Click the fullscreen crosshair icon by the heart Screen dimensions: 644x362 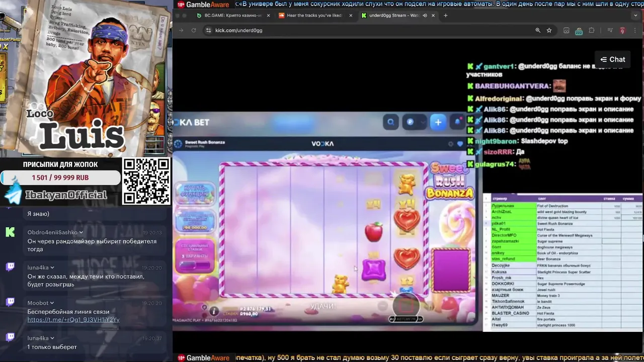point(451,144)
